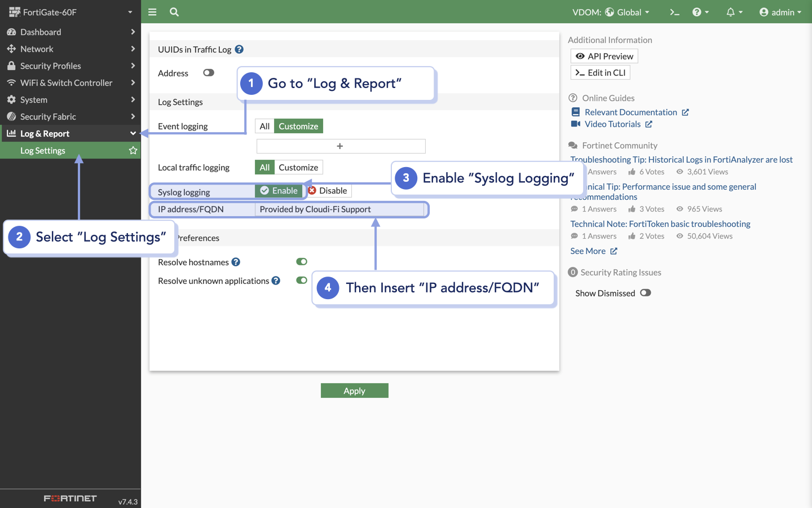Switch Local traffic logging to Customize
This screenshot has width=812, height=508.
(298, 167)
